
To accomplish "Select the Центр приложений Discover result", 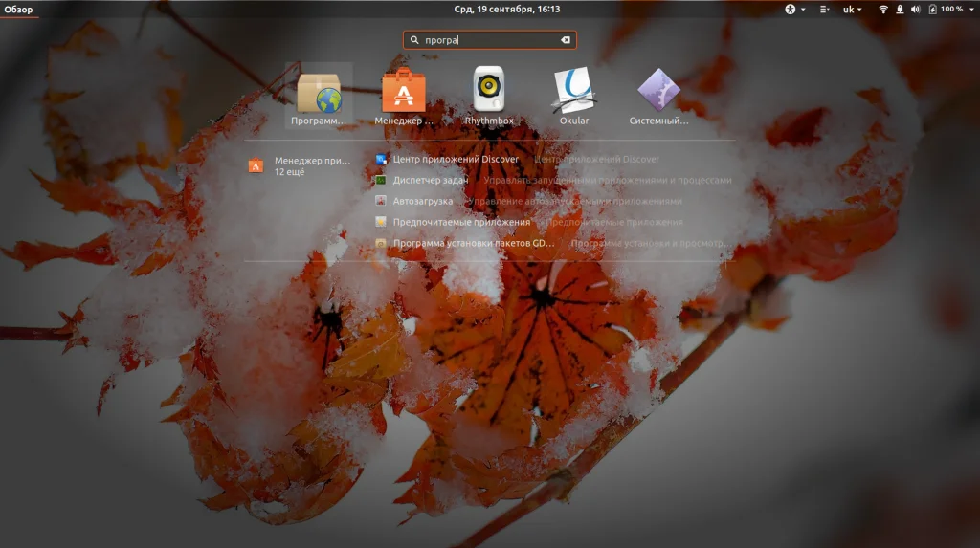I will click(455, 160).
